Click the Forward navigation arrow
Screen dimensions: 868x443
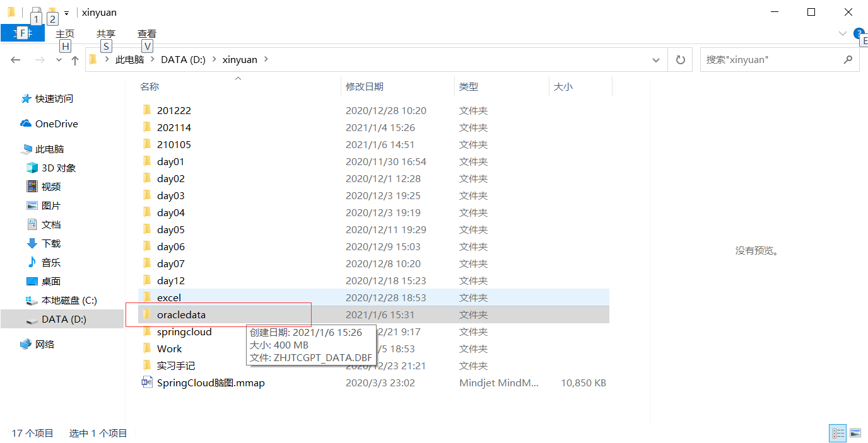point(40,60)
